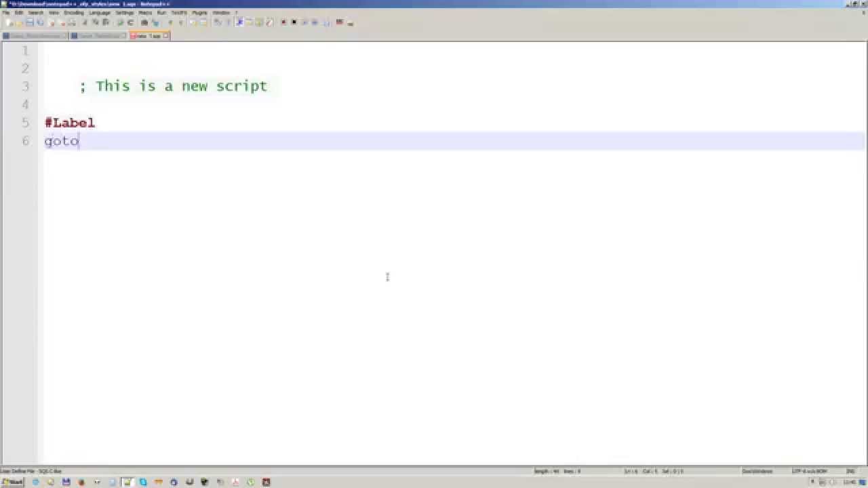The width and height of the screenshot is (868, 488).
Task: Open the View menu
Action: [x=54, y=13]
